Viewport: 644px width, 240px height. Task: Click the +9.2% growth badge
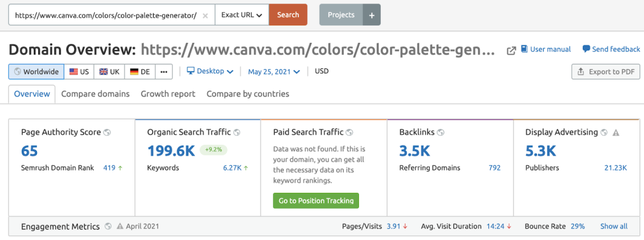pos(213,150)
